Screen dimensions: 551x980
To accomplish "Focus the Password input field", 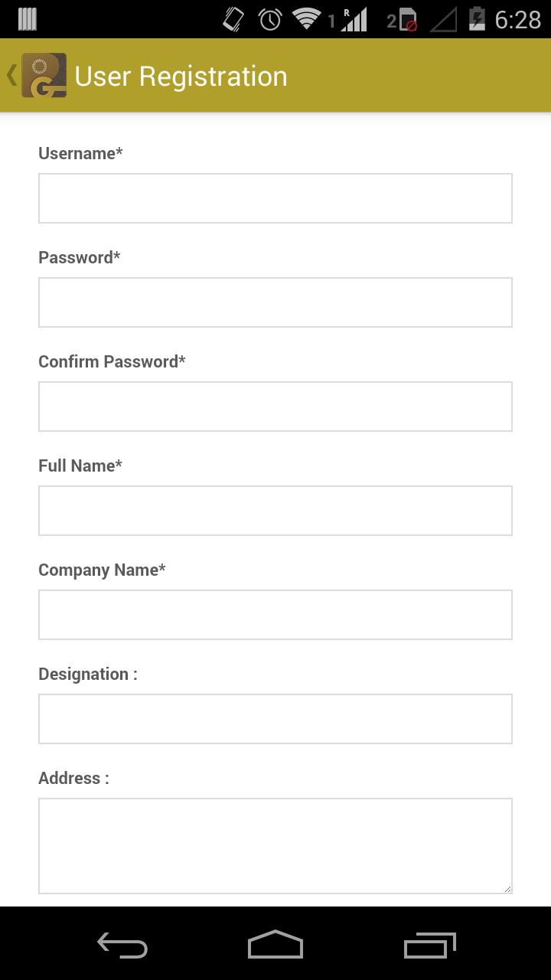I will [275, 302].
